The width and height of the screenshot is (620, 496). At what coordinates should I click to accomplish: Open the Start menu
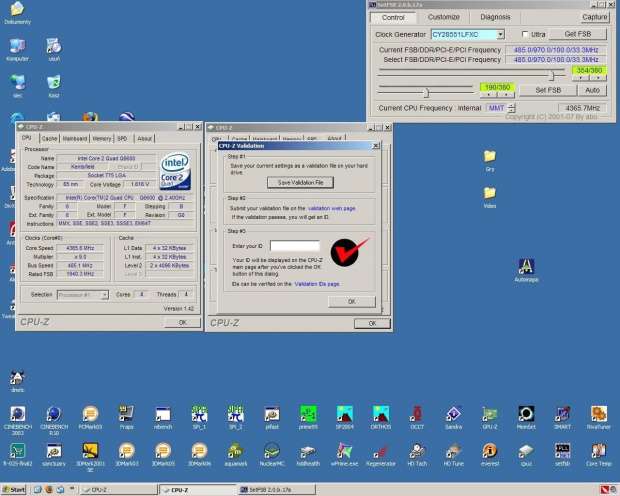pyautogui.click(x=14, y=490)
